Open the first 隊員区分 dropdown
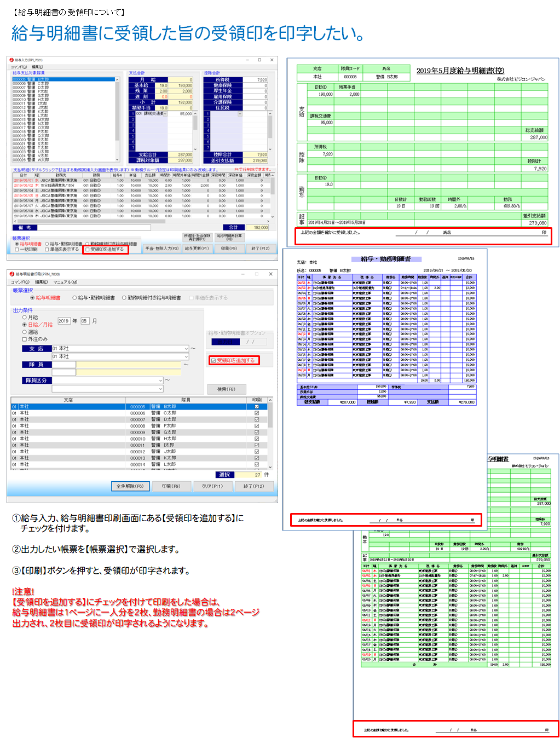560x738 pixels. point(160,380)
